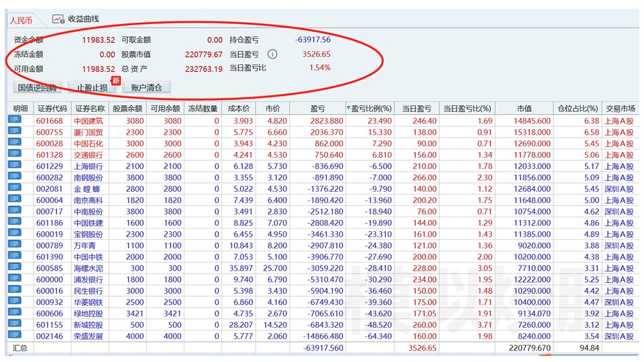The height and width of the screenshot is (362, 644).
Task: Open details icon for 中国铁建 row
Action: click(x=14, y=222)
